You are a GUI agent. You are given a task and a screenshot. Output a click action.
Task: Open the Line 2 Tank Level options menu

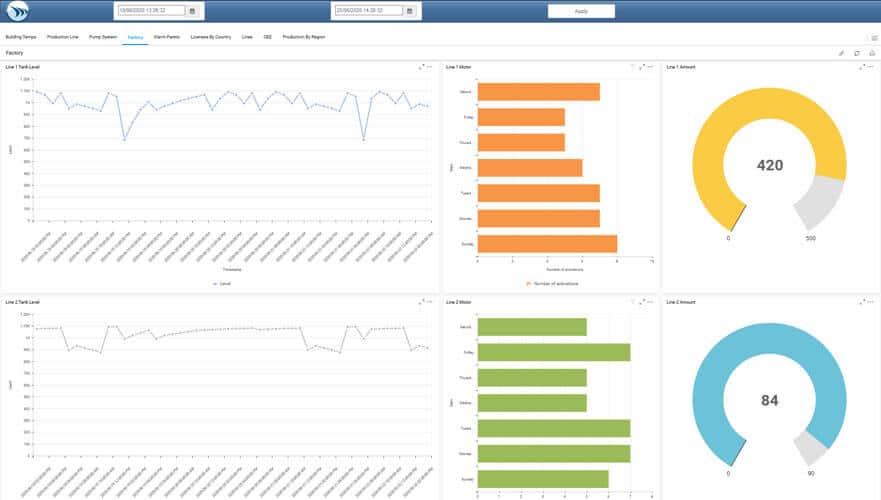tap(430, 301)
